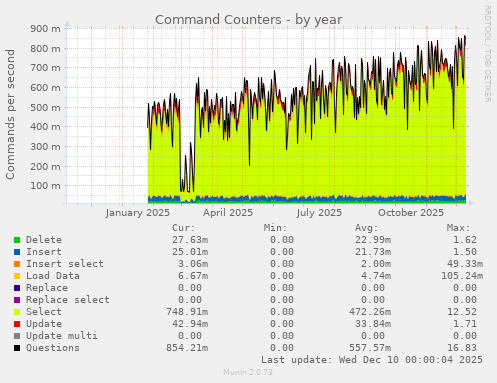Click the 500 m y-axis label
This screenshot has width=497, height=383.
pos(46,107)
